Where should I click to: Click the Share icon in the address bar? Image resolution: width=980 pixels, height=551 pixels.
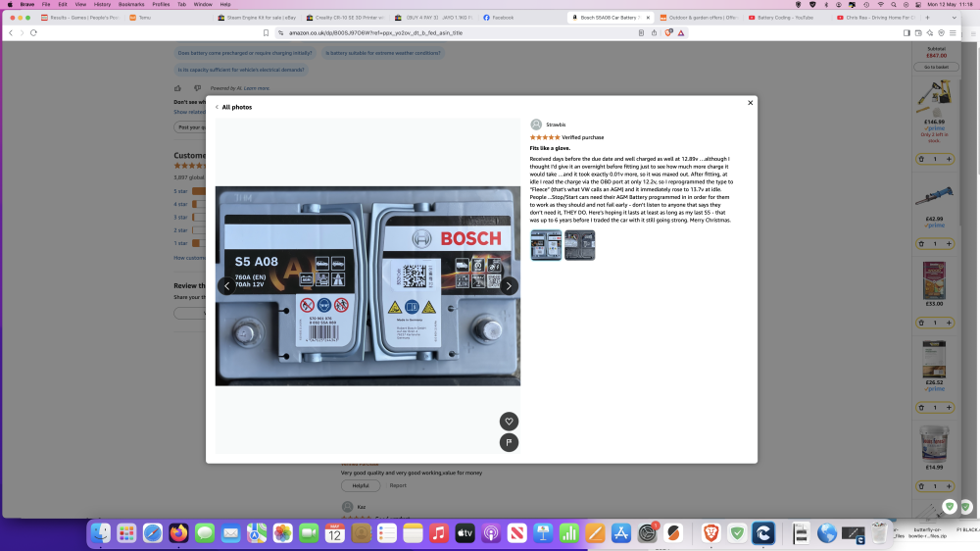pos(654,32)
